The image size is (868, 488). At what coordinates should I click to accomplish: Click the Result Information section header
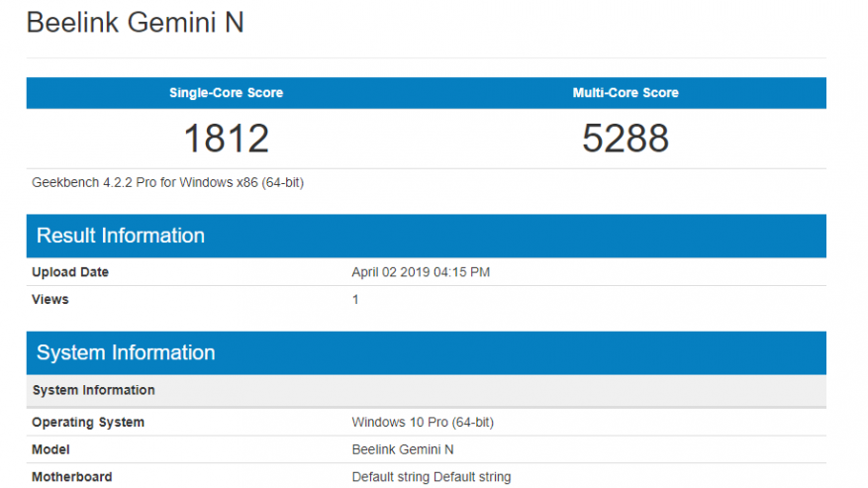pos(427,236)
